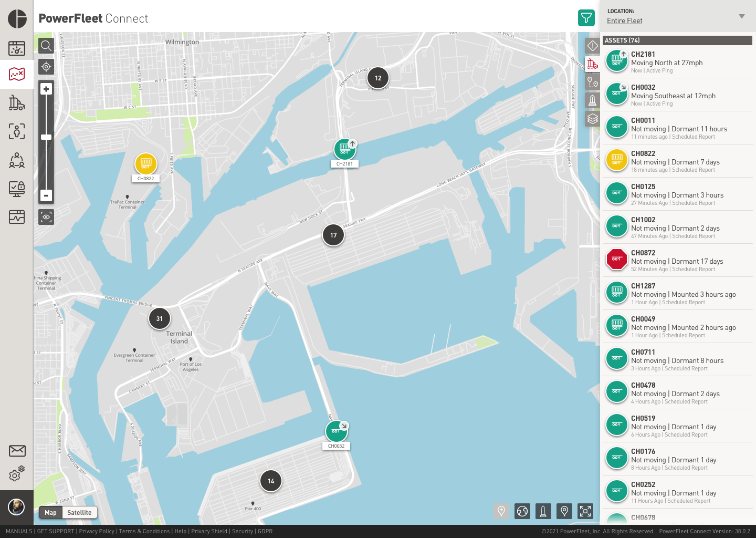Center map with the locate target button
The height and width of the screenshot is (538, 756).
(x=46, y=67)
